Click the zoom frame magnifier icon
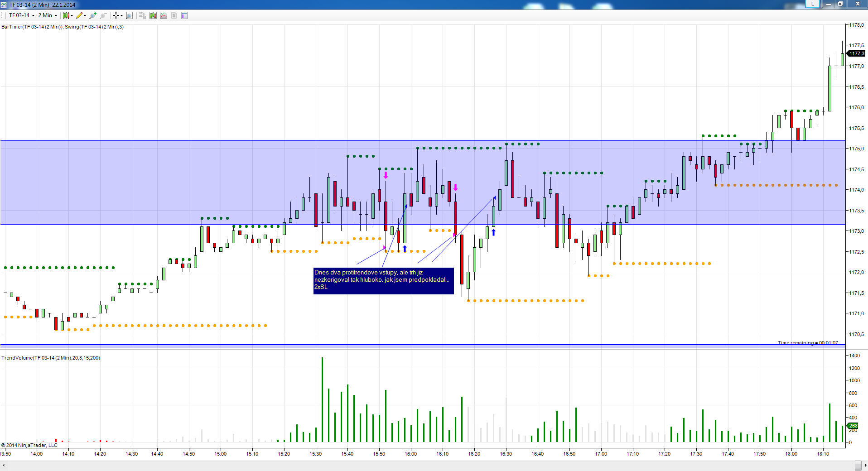 129,15
